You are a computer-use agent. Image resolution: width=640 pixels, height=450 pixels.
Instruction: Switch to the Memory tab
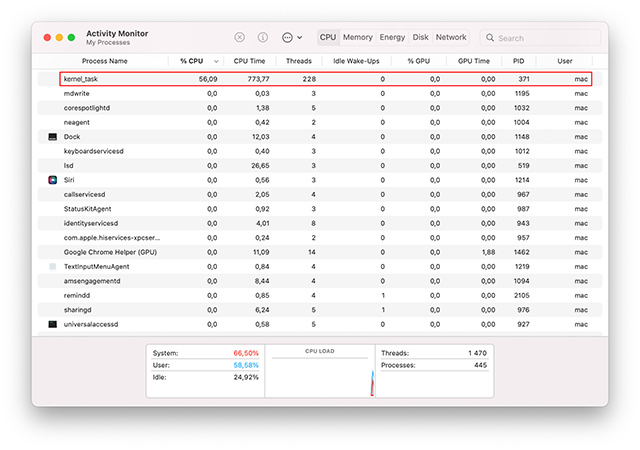[x=358, y=37]
